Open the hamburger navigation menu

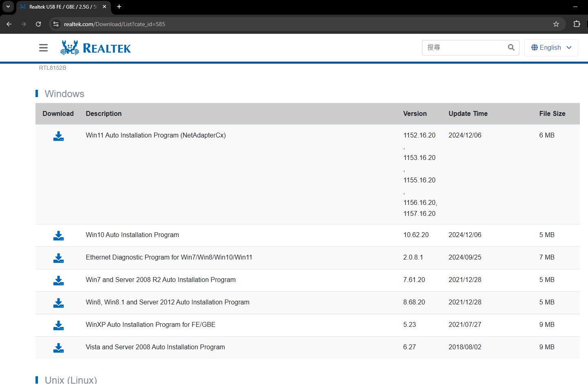tap(43, 48)
